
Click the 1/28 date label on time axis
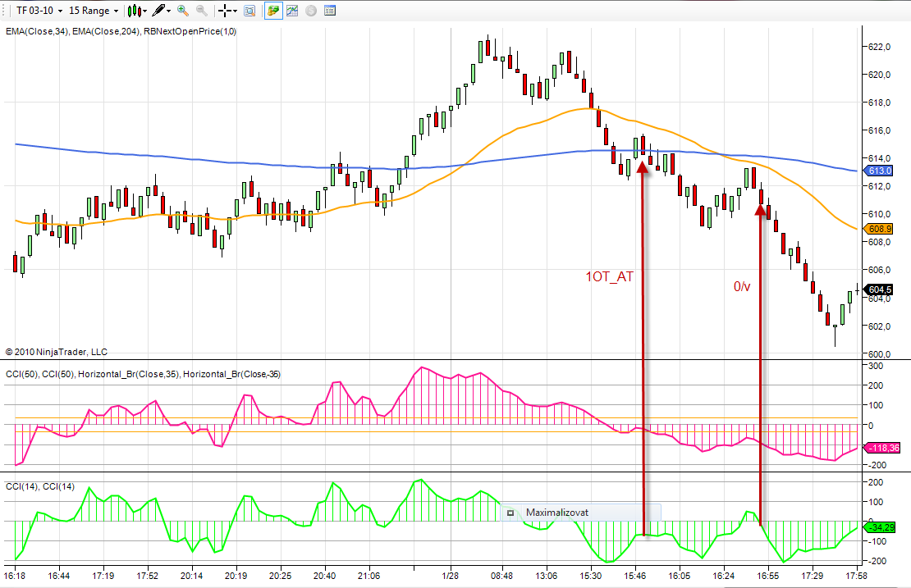pyautogui.click(x=451, y=576)
